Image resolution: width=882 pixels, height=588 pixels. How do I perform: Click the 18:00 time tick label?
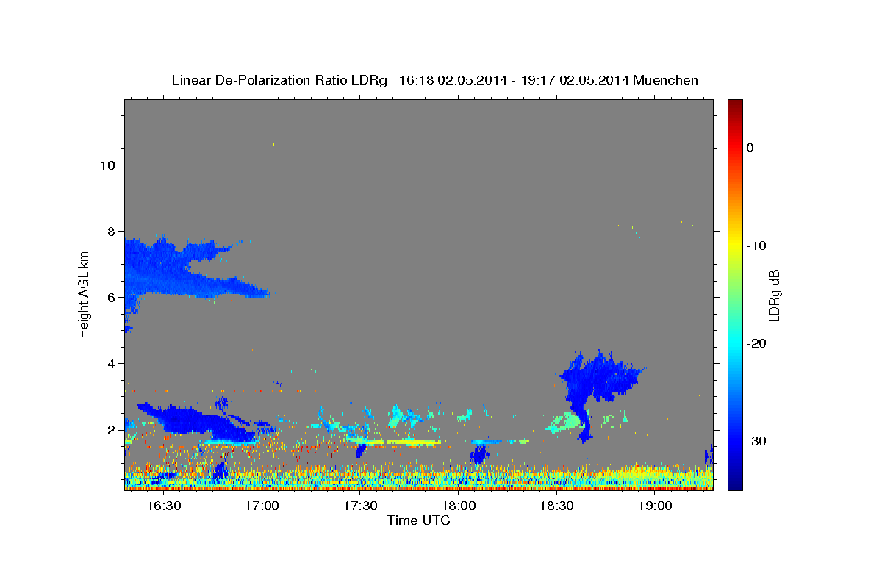459,506
